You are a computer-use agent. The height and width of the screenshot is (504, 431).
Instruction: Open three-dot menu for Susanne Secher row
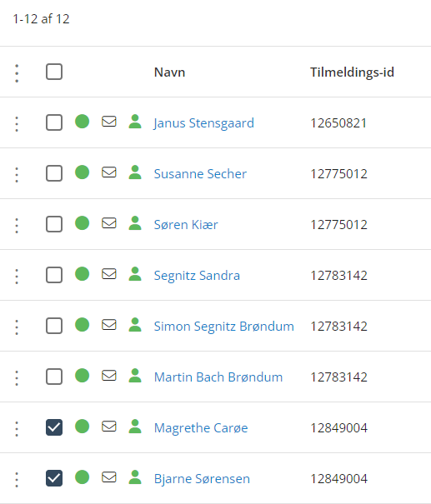point(17,175)
